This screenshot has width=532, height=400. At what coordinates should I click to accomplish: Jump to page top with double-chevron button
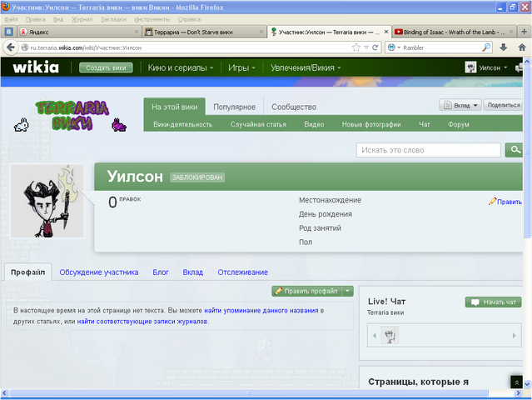(516, 382)
